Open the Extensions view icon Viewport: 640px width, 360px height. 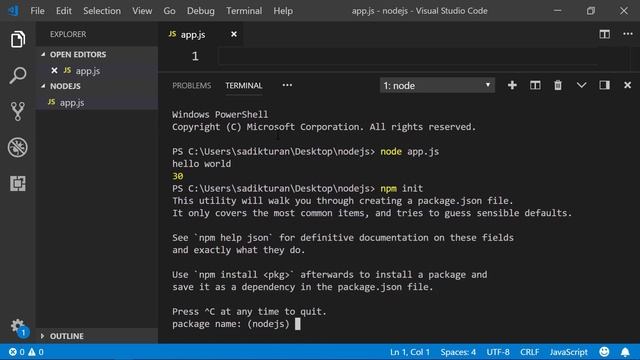(18, 183)
